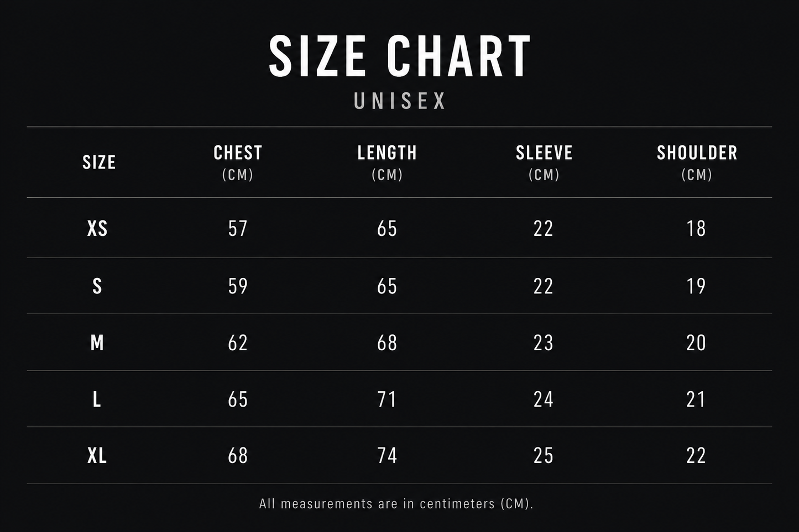This screenshot has height=532, width=799.
Task: Click the XL size row label
Action: (x=97, y=456)
